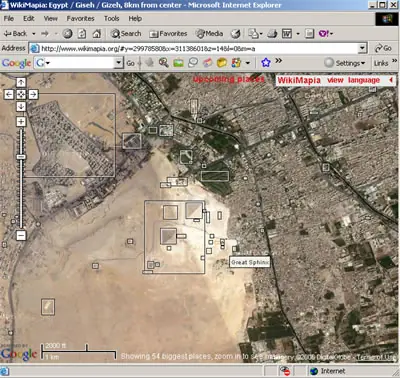Click the Links toolbar label
This screenshot has height=378, width=400.
point(381,63)
